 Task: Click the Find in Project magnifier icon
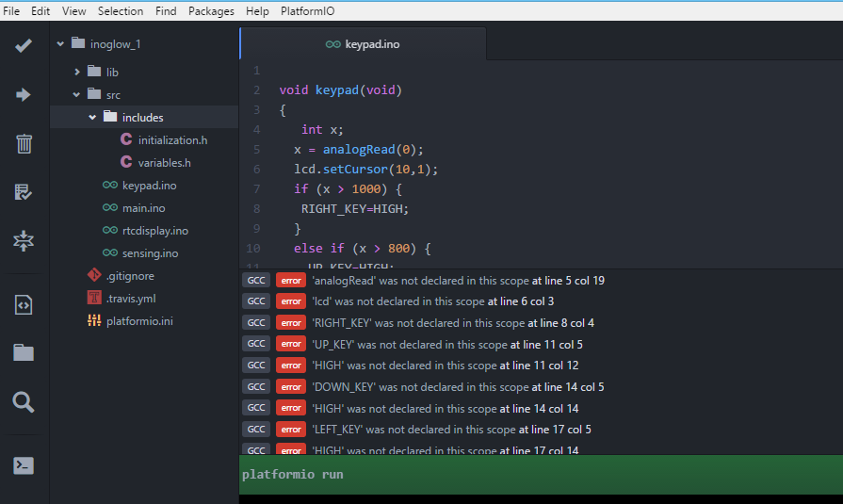click(x=24, y=402)
